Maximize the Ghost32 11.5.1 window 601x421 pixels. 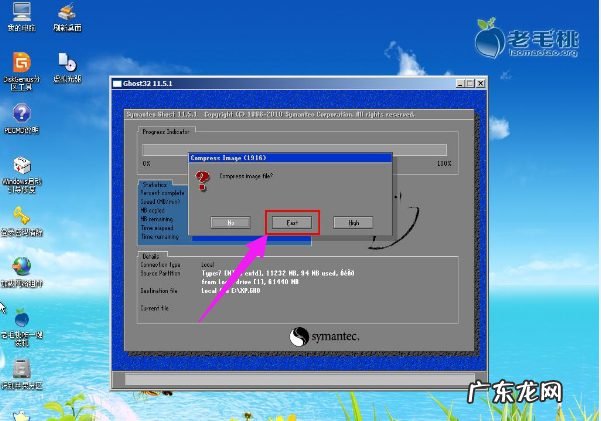(470, 83)
